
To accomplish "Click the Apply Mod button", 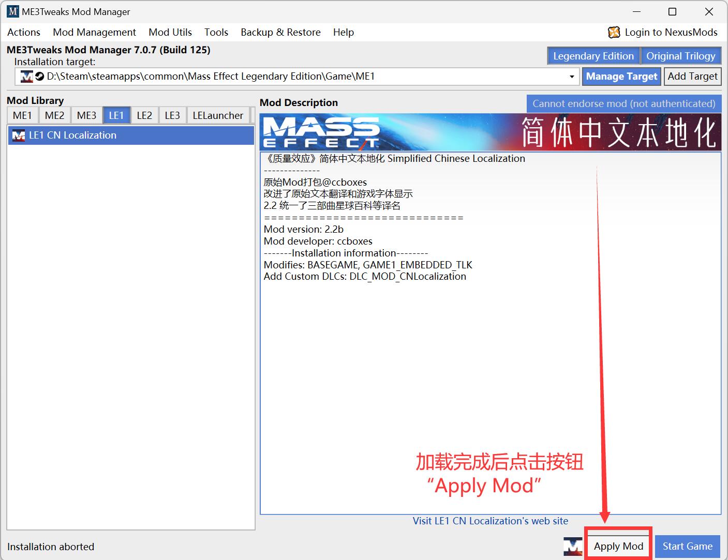I will pos(618,547).
